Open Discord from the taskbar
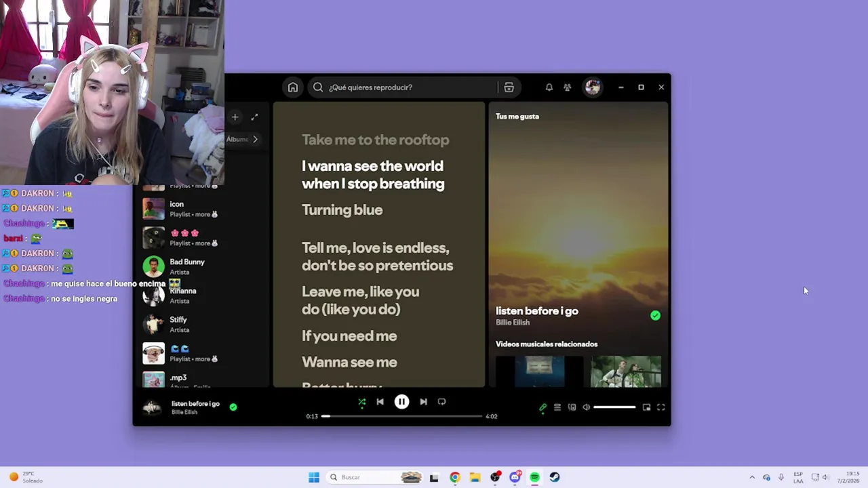The image size is (868, 488). (x=515, y=477)
